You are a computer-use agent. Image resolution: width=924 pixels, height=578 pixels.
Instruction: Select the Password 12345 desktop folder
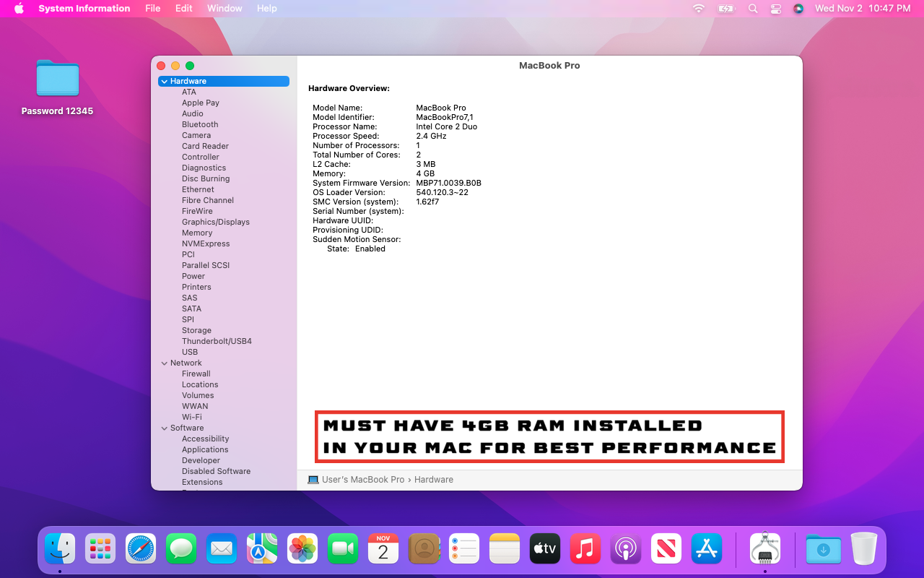click(x=57, y=87)
